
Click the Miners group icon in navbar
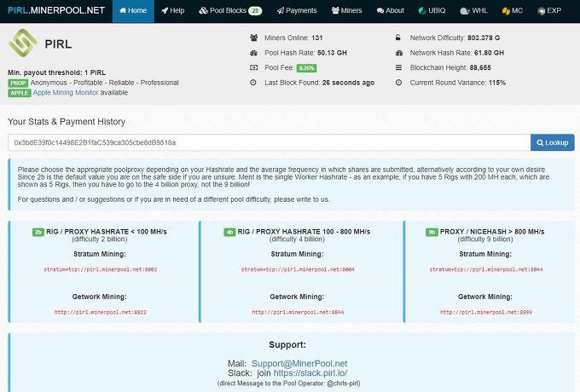335,11
